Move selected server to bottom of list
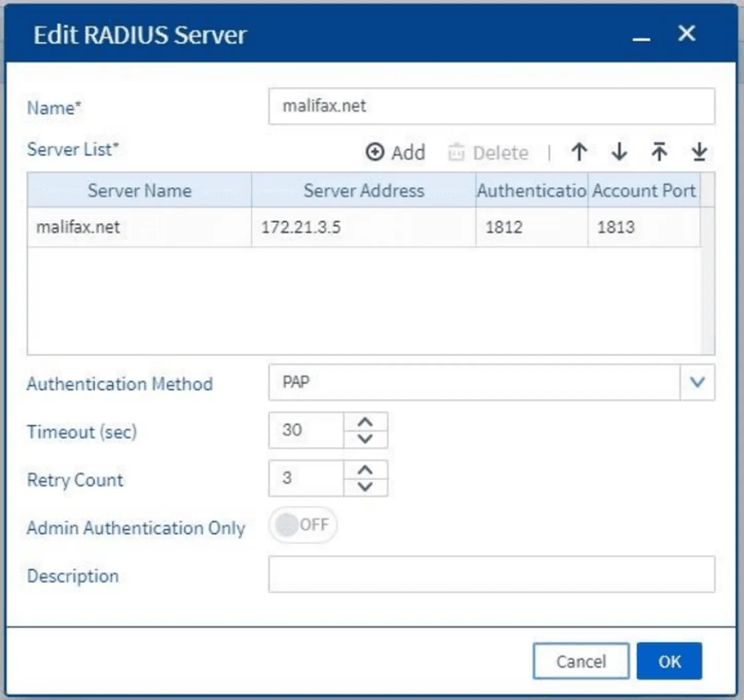This screenshot has height=700, width=744. (699, 152)
